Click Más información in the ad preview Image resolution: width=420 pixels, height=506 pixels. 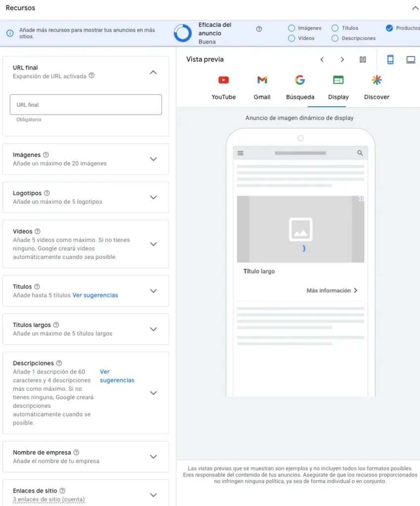tap(332, 291)
